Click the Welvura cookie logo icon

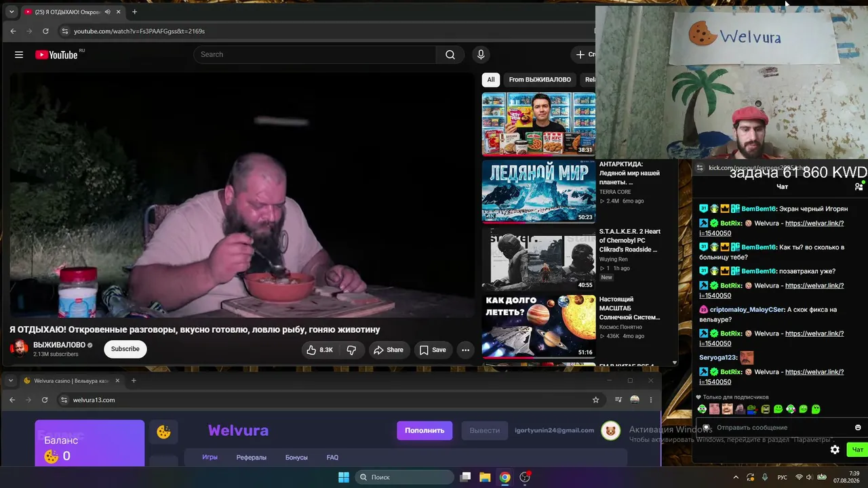[163, 432]
